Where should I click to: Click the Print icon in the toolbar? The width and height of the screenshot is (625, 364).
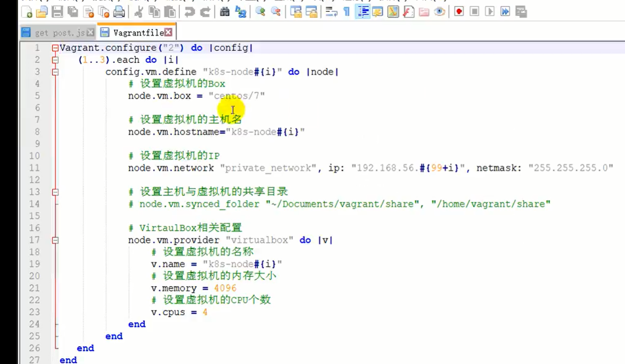119,12
